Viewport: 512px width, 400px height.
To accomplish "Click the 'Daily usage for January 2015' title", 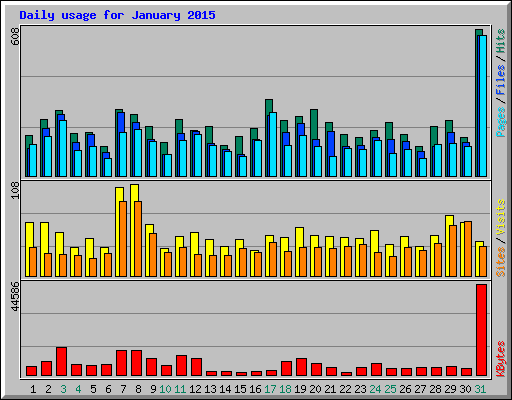I will click(x=117, y=15).
